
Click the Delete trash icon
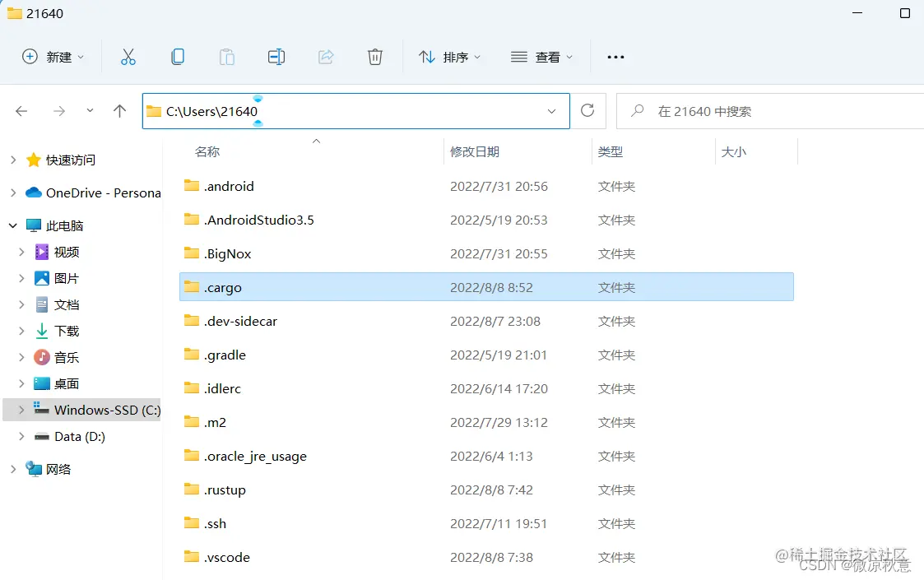(x=375, y=57)
